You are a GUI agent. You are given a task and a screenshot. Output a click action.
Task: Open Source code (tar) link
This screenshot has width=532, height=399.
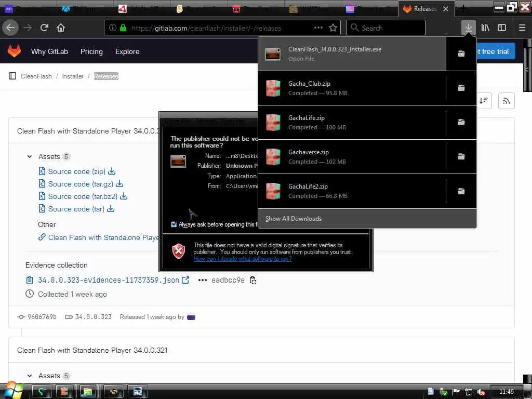click(x=76, y=209)
